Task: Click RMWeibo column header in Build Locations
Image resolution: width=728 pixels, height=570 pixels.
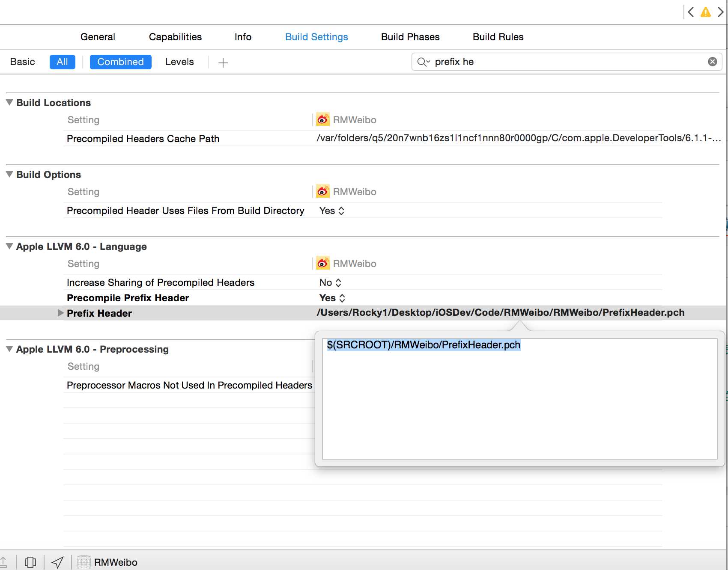Action: click(355, 120)
